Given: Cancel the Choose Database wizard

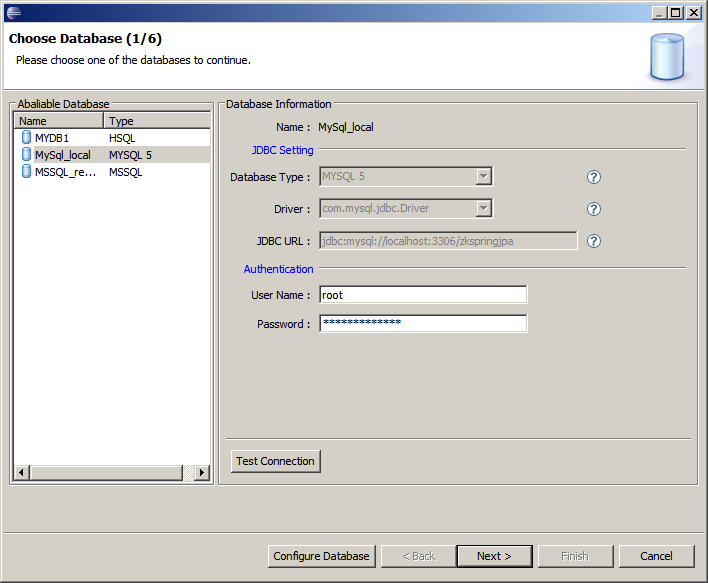Looking at the screenshot, I should click(656, 556).
